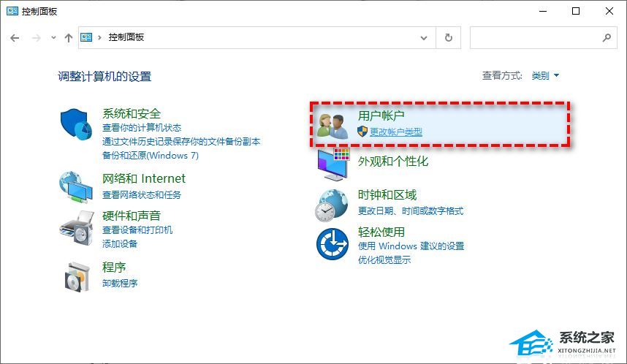Click 查看网络状态和任务 link
Viewport: 627px width, 364px height.
click(x=142, y=195)
